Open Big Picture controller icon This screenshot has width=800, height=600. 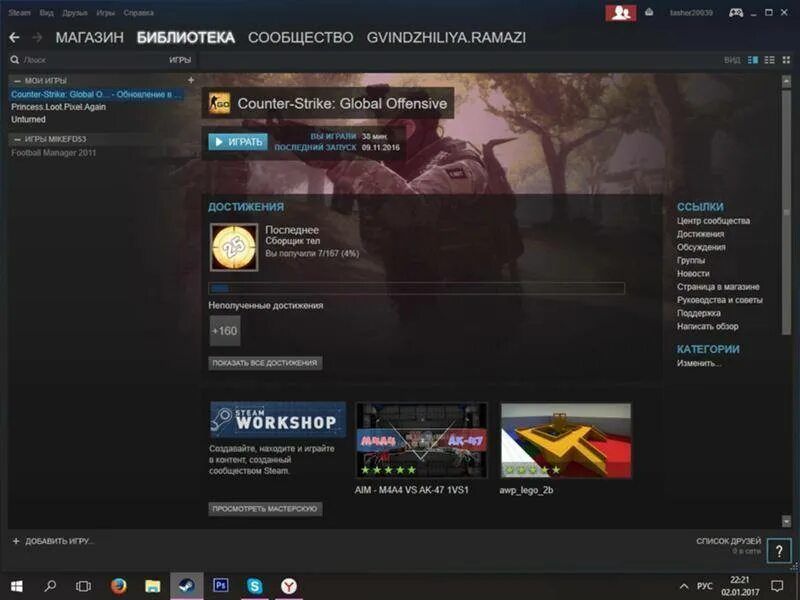[x=736, y=13]
